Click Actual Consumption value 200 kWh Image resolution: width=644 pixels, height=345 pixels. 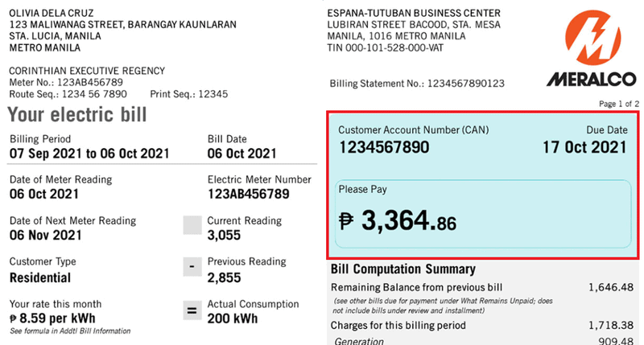tap(233, 318)
